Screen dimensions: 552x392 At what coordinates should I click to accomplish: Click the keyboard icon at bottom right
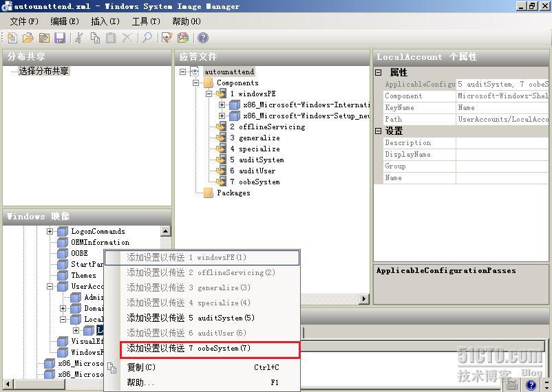(x=512, y=385)
